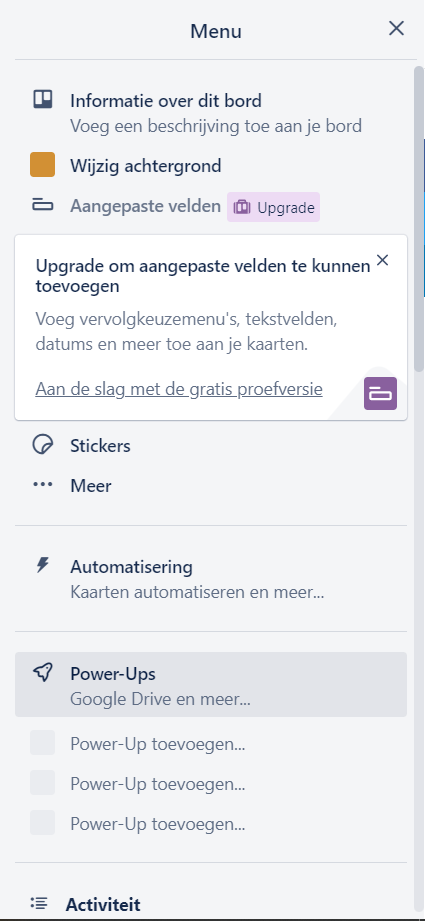This screenshot has width=425, height=921.
Task: Click the menu vertical scrollbar
Action: tap(419, 217)
